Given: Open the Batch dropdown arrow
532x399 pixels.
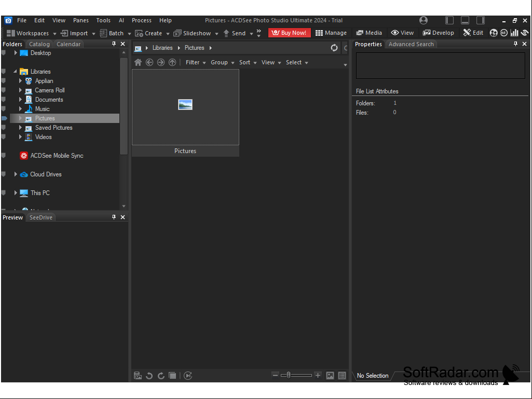Looking at the screenshot, I should pos(129,34).
